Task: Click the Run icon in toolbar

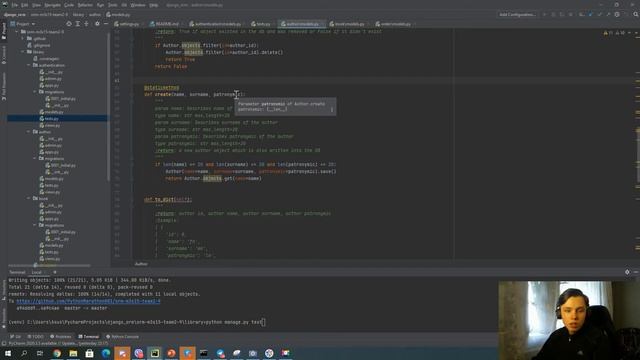Action: pos(544,14)
